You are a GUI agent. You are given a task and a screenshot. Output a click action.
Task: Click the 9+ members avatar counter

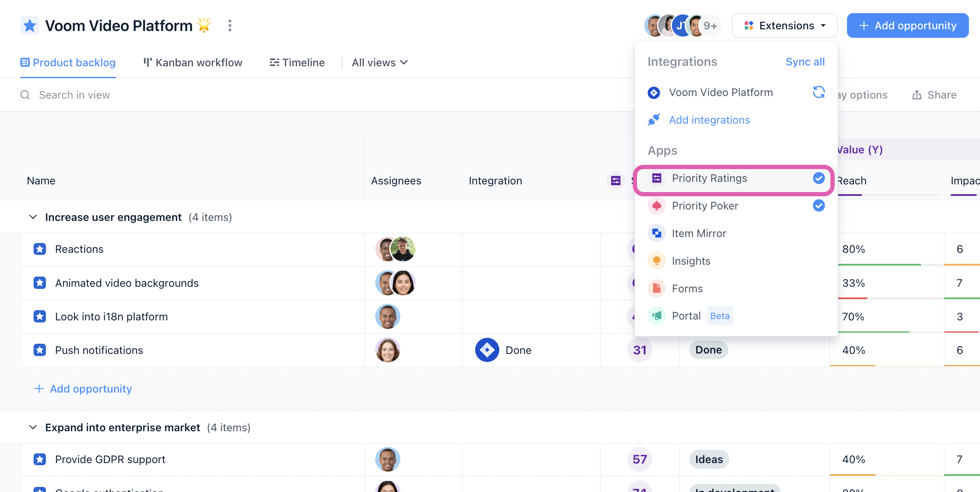[710, 26]
